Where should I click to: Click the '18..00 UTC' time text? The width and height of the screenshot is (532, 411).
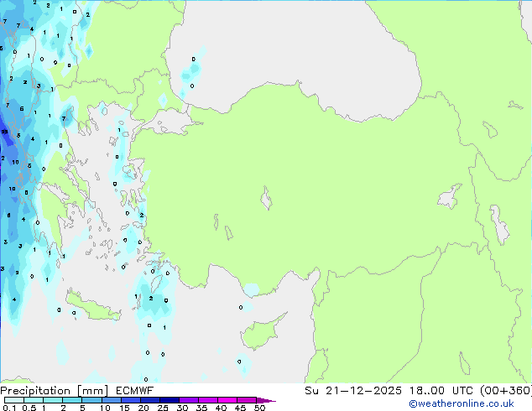coord(441,391)
